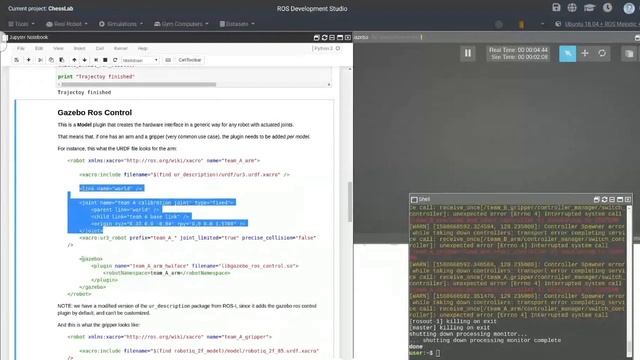Open the Jupyter Kernel menu
Viewport: 640px width, 360px height.
click(120, 48)
